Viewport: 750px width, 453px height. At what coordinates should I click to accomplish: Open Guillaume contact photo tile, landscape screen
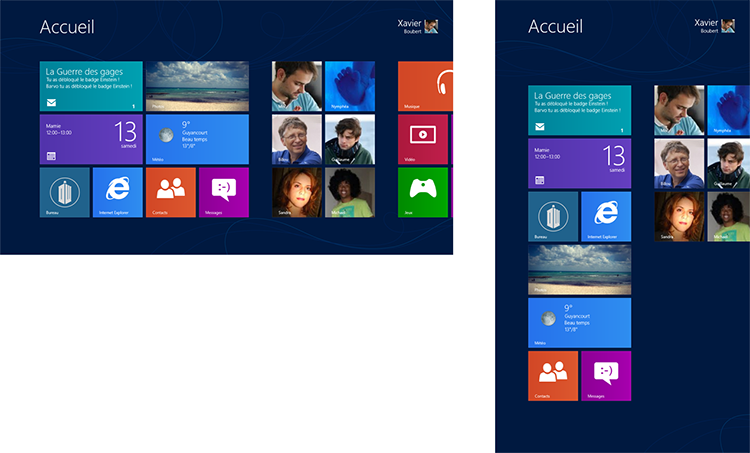pos(350,139)
